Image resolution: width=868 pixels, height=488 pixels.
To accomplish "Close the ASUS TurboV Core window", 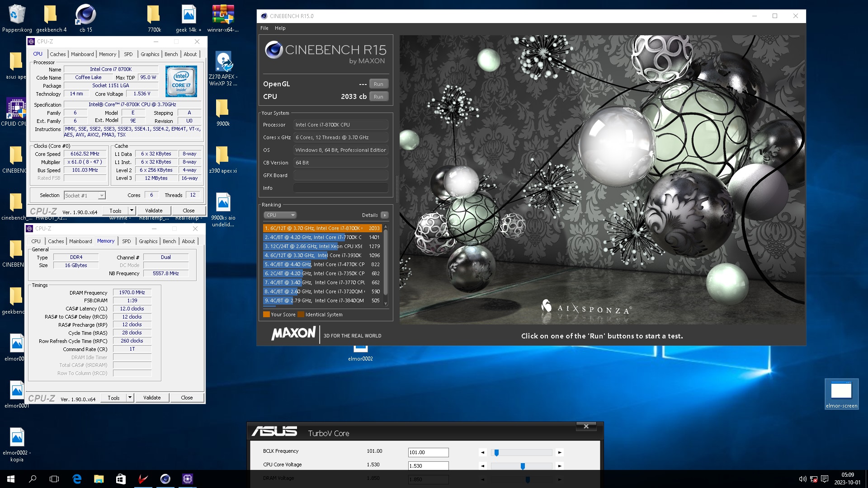I will click(x=586, y=426).
